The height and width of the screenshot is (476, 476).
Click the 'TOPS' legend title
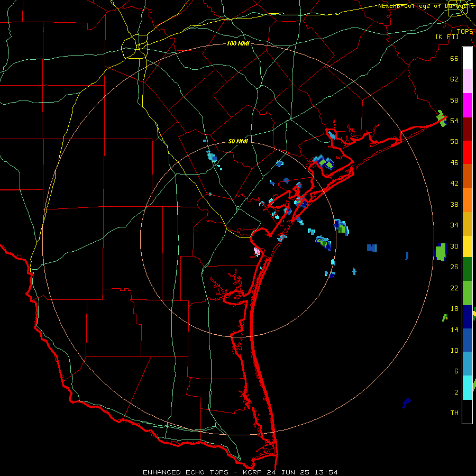tap(465, 32)
